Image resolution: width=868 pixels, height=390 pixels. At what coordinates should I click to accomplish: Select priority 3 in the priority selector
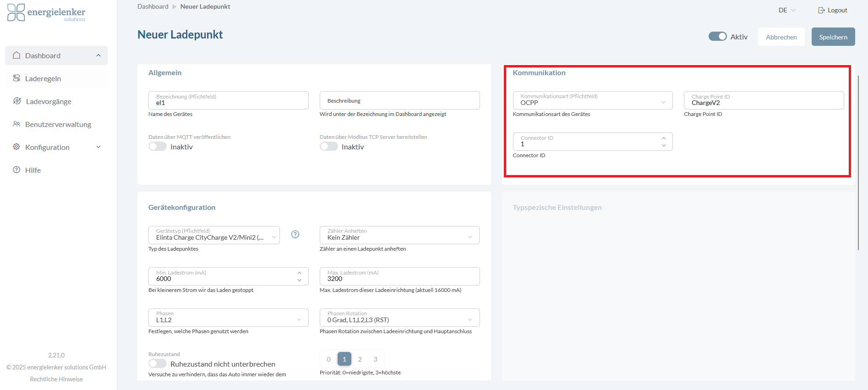click(376, 359)
